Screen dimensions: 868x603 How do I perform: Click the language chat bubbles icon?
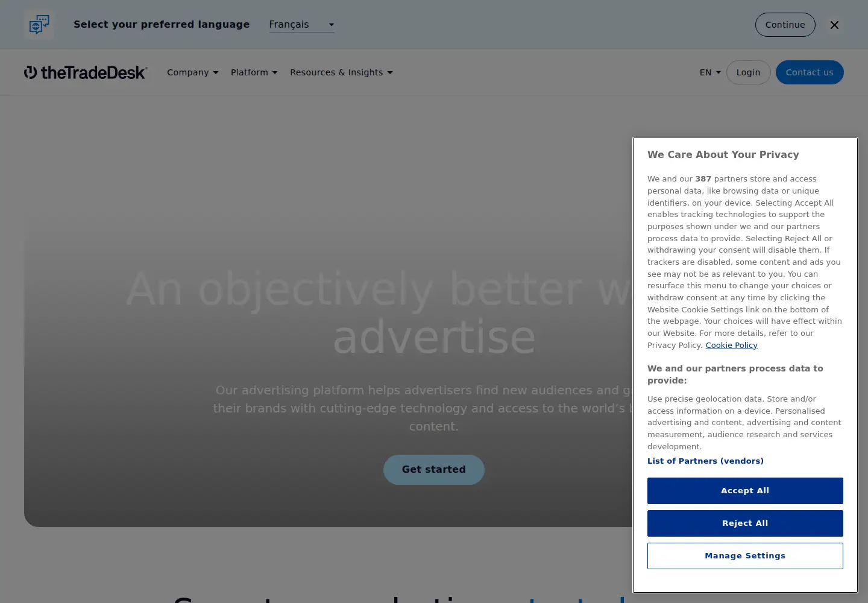coord(39,25)
